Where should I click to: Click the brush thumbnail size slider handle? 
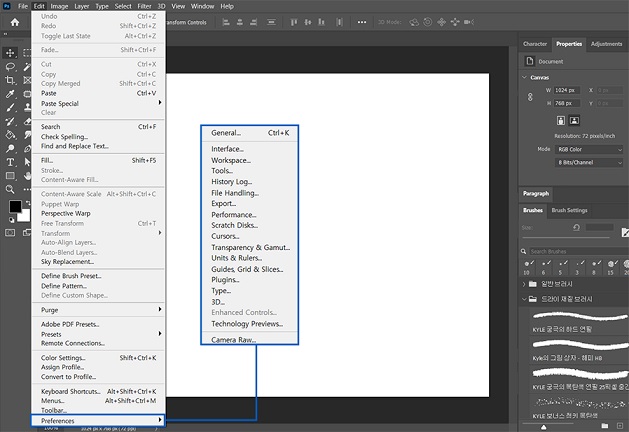544,426
